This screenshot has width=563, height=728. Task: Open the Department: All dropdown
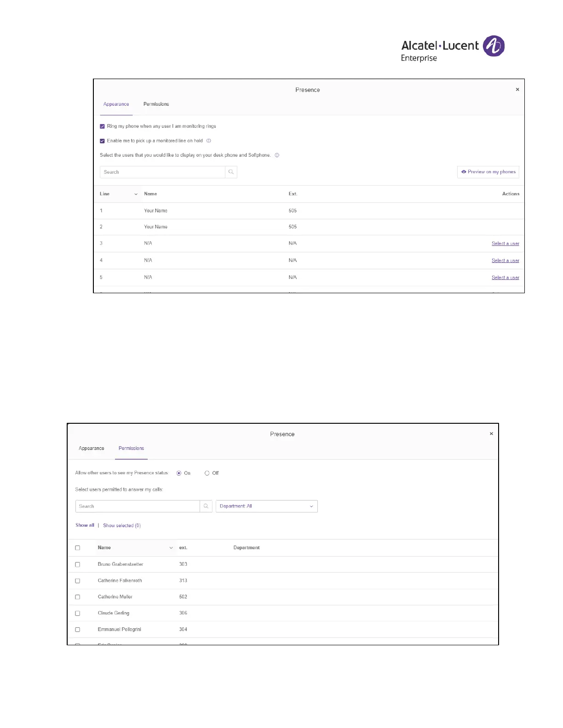tap(266, 506)
